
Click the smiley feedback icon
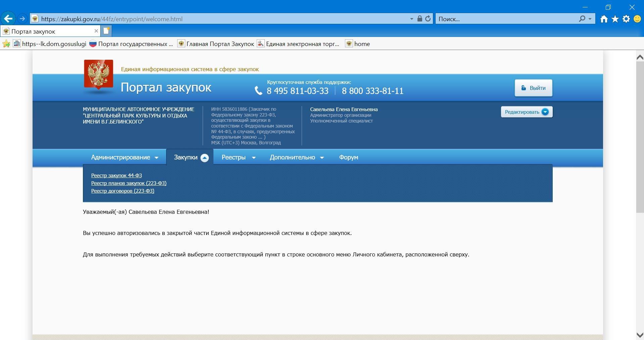point(637,19)
